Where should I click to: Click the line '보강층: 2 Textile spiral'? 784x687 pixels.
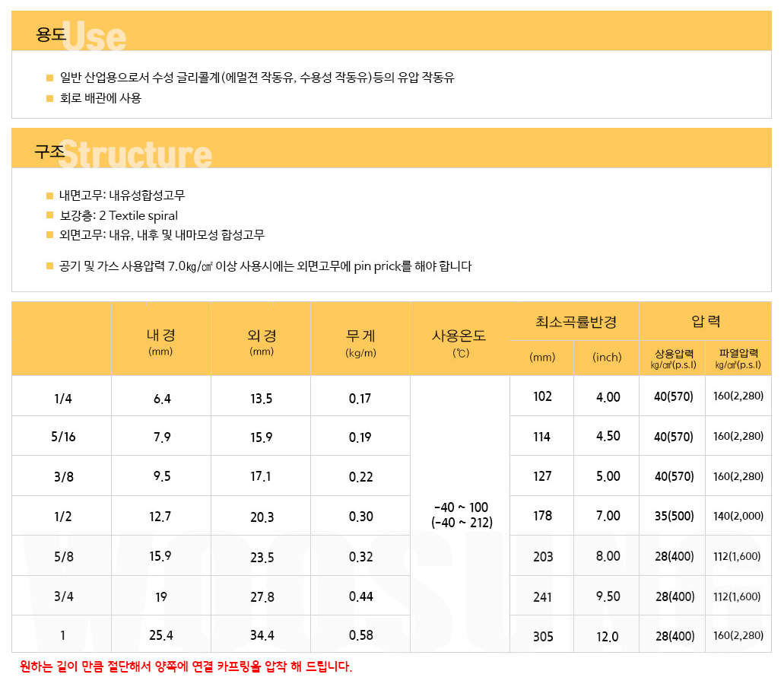[x=119, y=215]
